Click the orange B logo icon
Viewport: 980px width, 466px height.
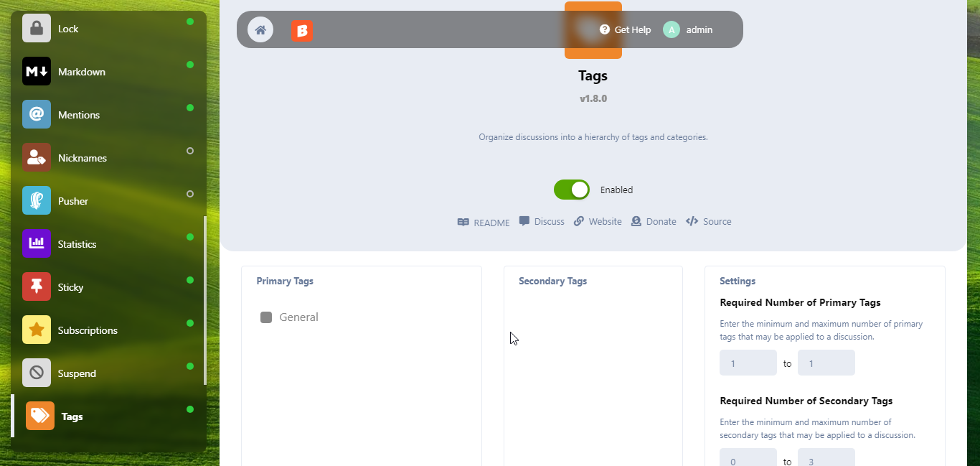coord(302,30)
